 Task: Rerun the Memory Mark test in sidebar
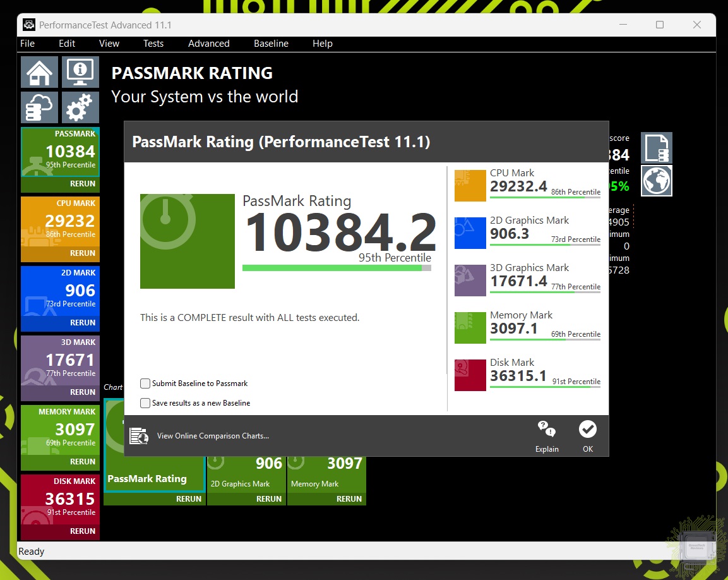[x=83, y=461]
